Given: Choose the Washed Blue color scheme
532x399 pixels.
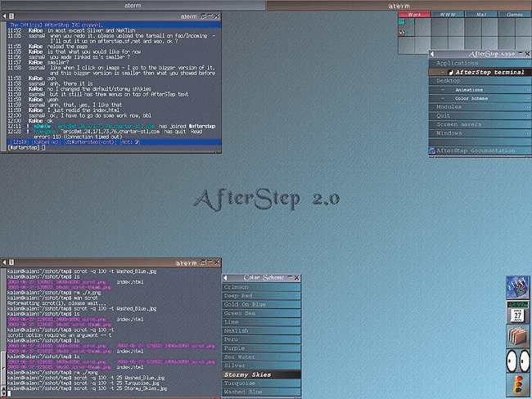Looking at the screenshot, I should 262,392.
